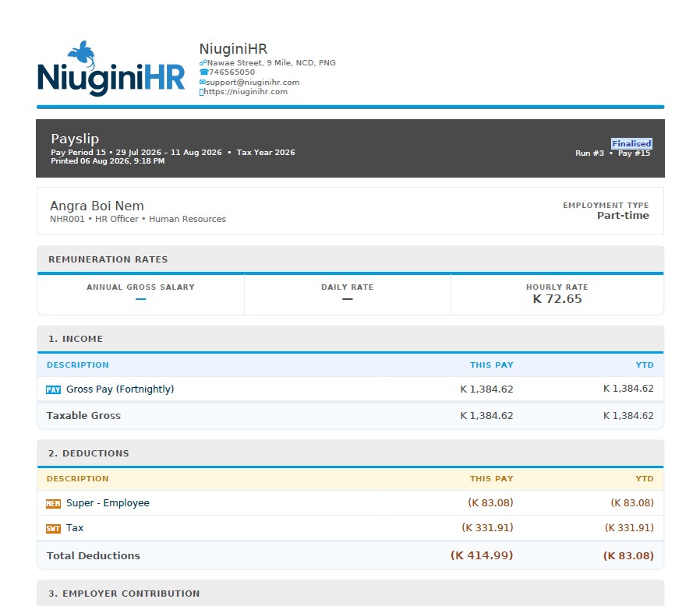This screenshot has height=606, width=700.
Task: Click the Taxable Gross row label
Action: coord(83,416)
